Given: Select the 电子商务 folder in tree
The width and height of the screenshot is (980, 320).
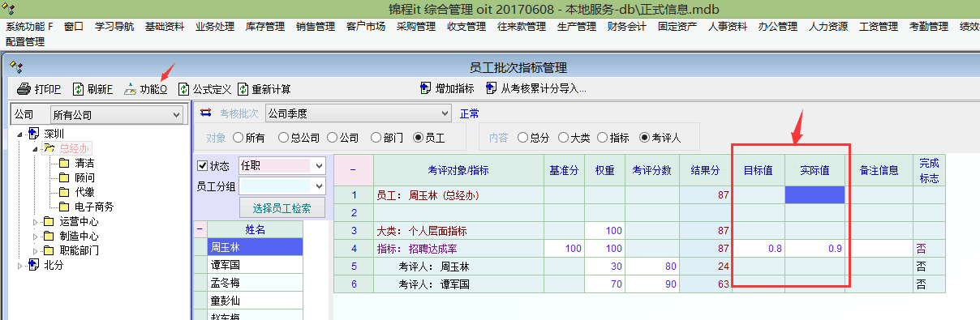Looking at the screenshot, I should click(87, 207).
